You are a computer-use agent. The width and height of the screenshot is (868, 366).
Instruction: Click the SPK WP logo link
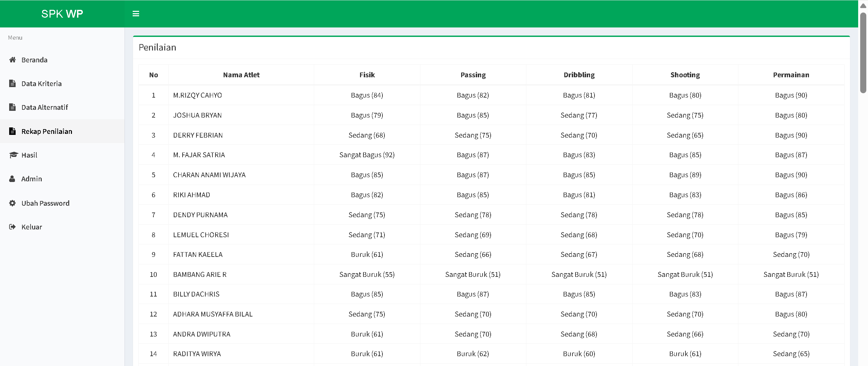(x=62, y=14)
